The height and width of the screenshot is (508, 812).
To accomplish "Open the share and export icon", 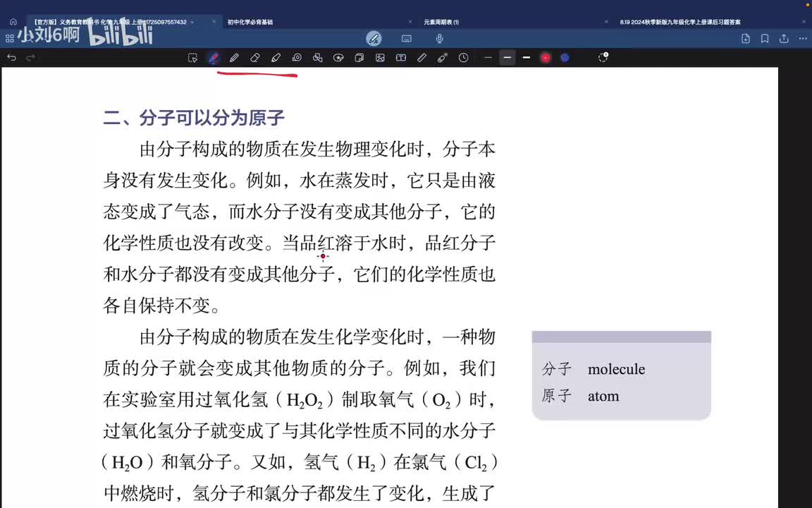I will pyautogui.click(x=784, y=38).
